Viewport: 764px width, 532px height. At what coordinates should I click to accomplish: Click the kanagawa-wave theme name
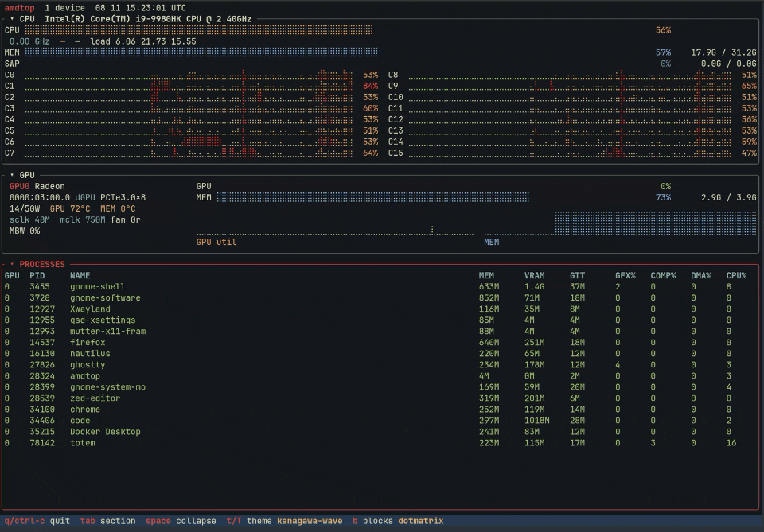coord(310,521)
